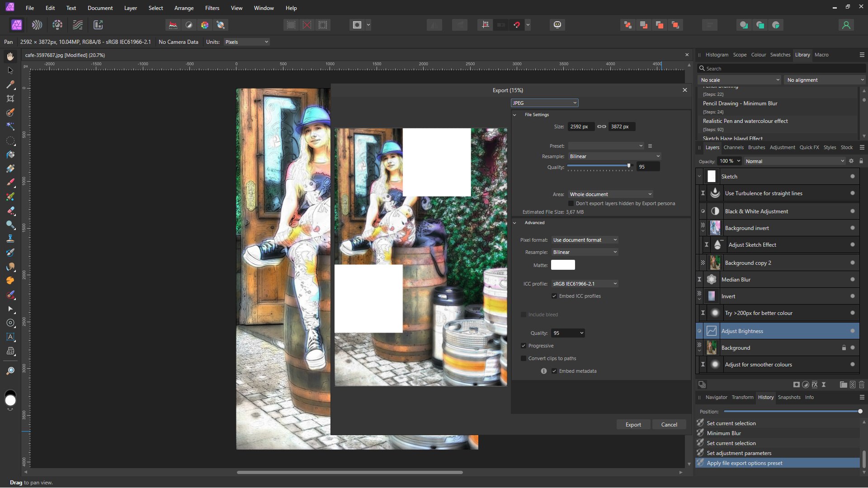Open the Filters menu
The width and height of the screenshot is (868, 488).
tap(212, 8)
